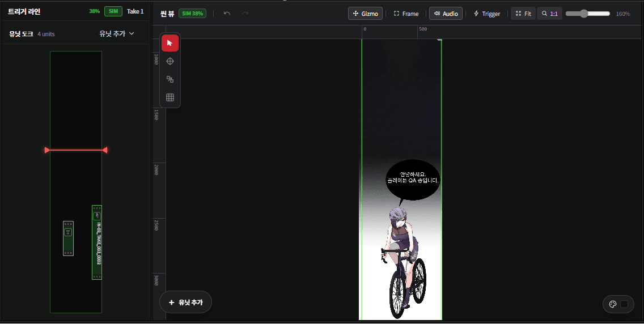Toggle the SIM mode badge in trigger line panel
644x324 pixels.
pos(113,11)
